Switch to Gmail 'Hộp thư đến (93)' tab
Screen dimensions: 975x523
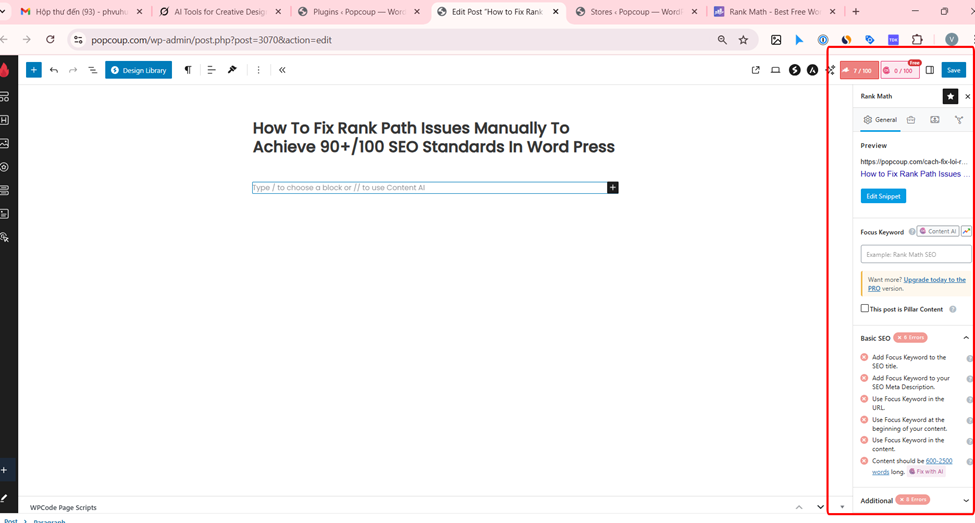(81, 12)
